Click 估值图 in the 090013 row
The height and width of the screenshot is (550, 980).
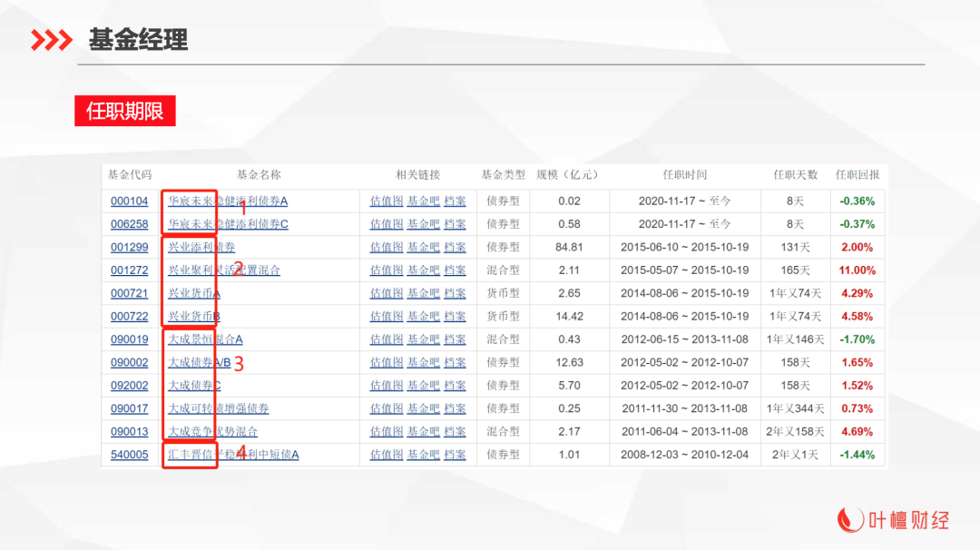click(x=387, y=433)
